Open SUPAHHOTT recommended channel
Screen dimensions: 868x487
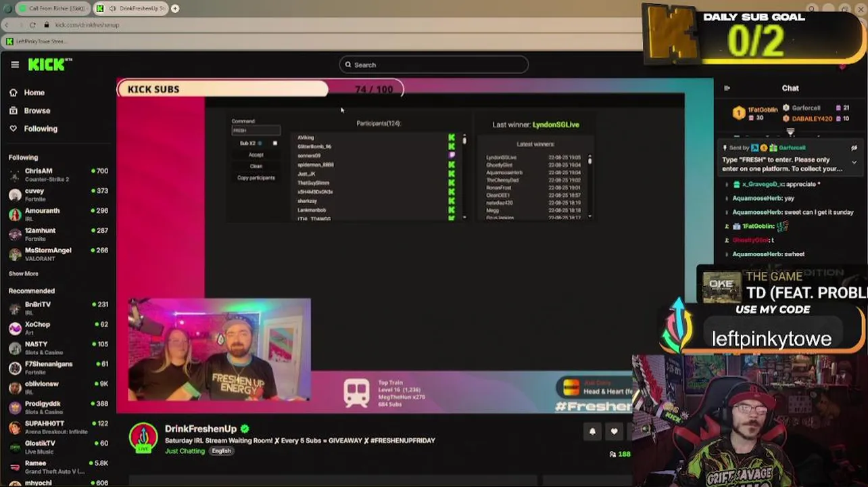(x=45, y=423)
